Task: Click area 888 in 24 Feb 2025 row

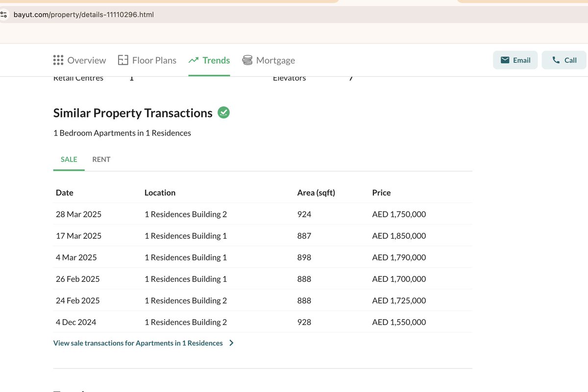Action: (304, 300)
